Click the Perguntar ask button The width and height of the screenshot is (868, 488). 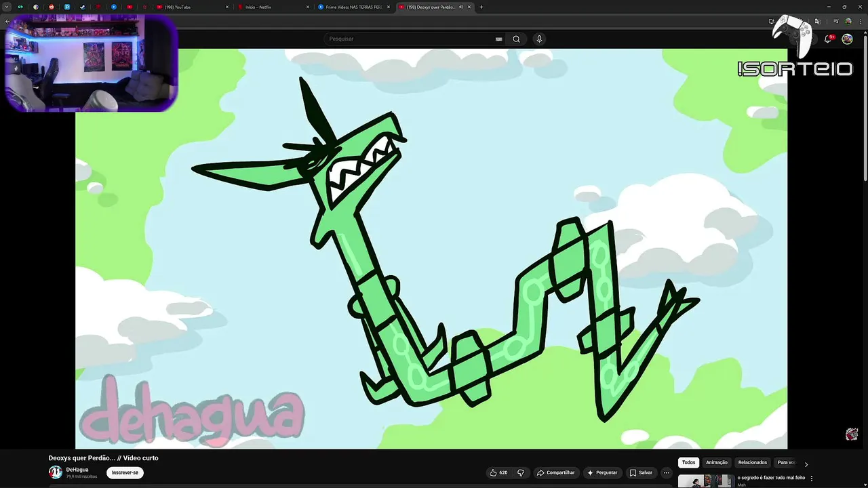point(602,472)
